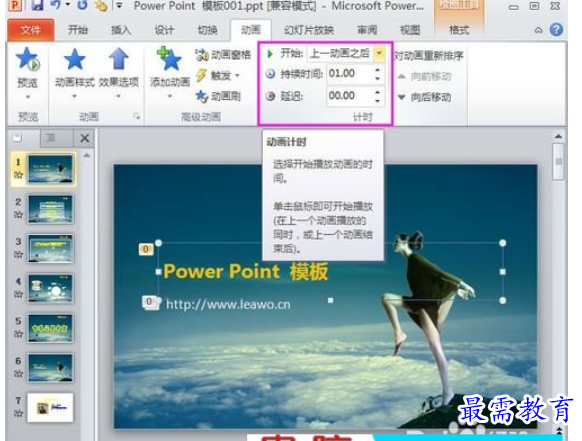
Task: Click the animation tag 0 beside the URL
Action: [x=149, y=302]
